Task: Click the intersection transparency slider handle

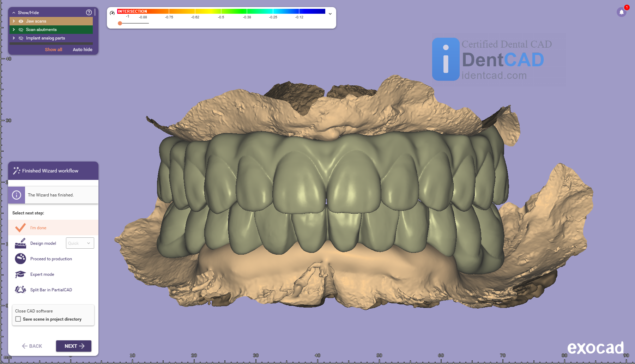Action: [x=120, y=23]
